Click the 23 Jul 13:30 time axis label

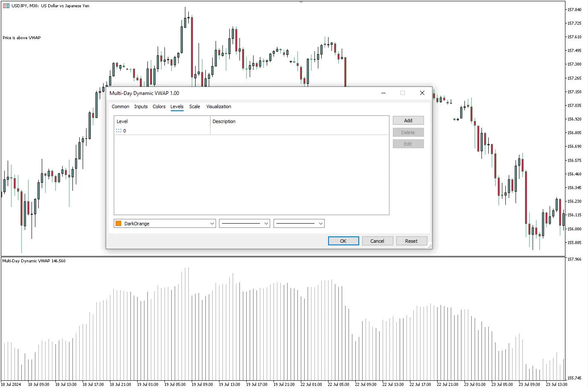pos(557,384)
